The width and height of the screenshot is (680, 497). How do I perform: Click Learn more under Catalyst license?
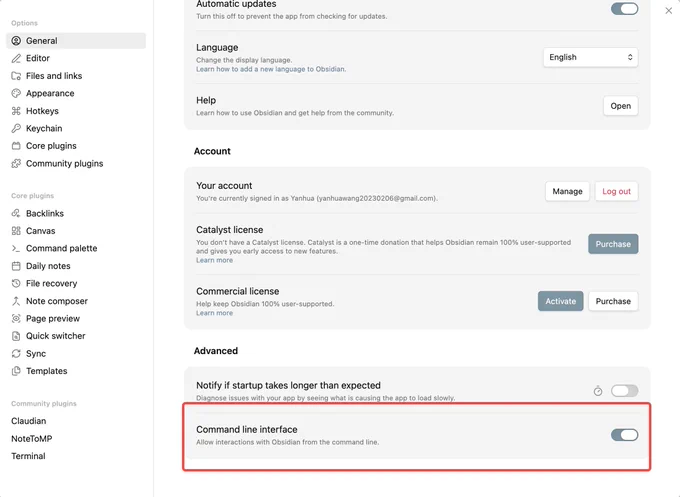click(x=214, y=260)
